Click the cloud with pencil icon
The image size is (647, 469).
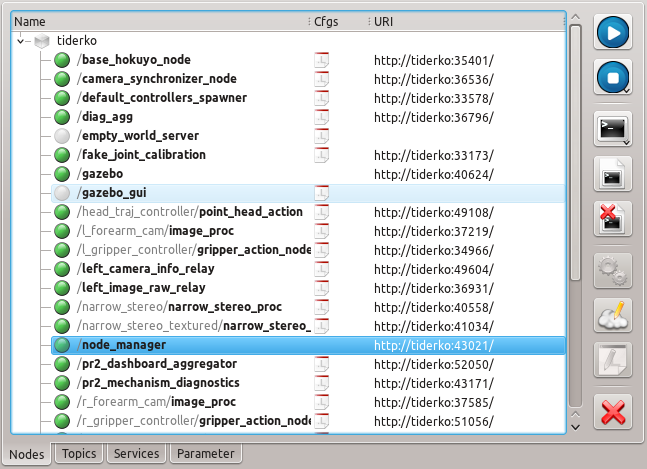pos(611,315)
